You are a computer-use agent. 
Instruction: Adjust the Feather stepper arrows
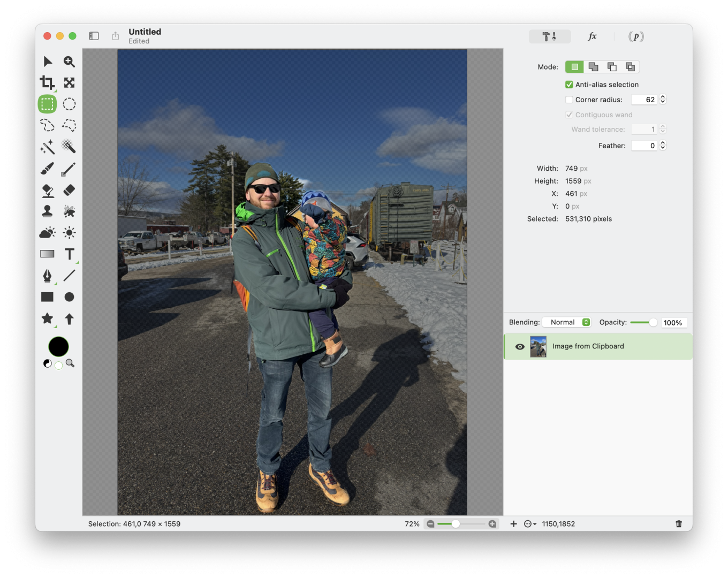point(663,146)
